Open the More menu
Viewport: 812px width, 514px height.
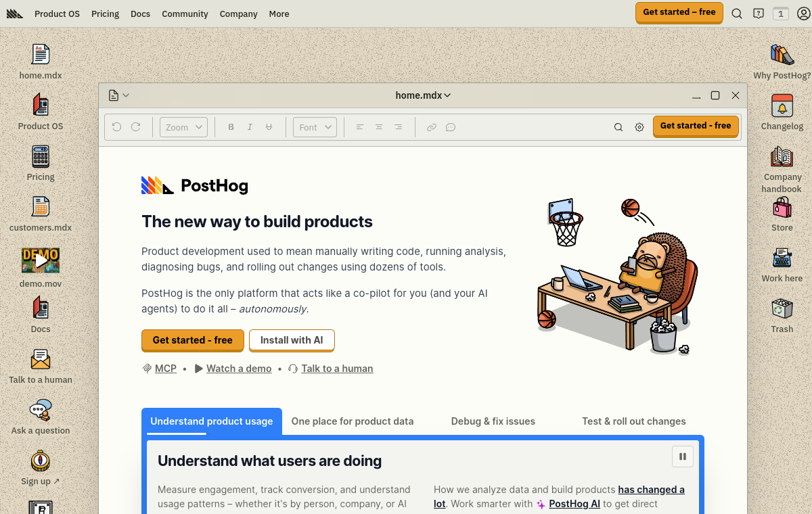pyautogui.click(x=279, y=14)
